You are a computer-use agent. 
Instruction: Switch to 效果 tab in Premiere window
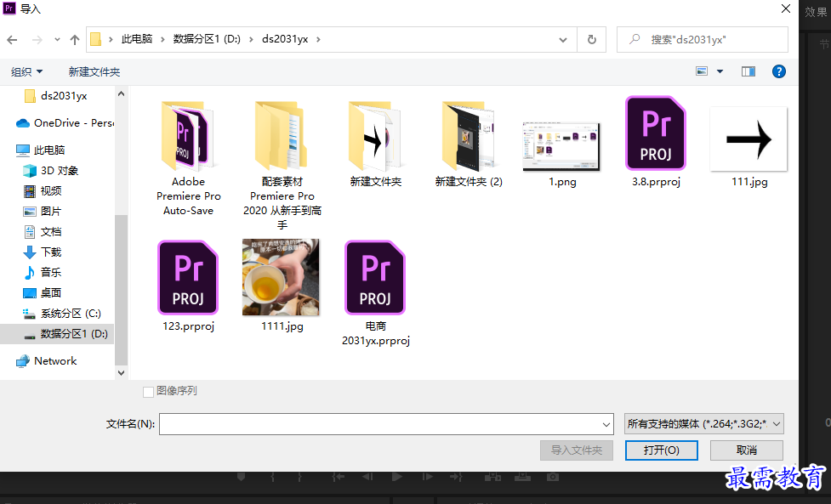click(815, 12)
